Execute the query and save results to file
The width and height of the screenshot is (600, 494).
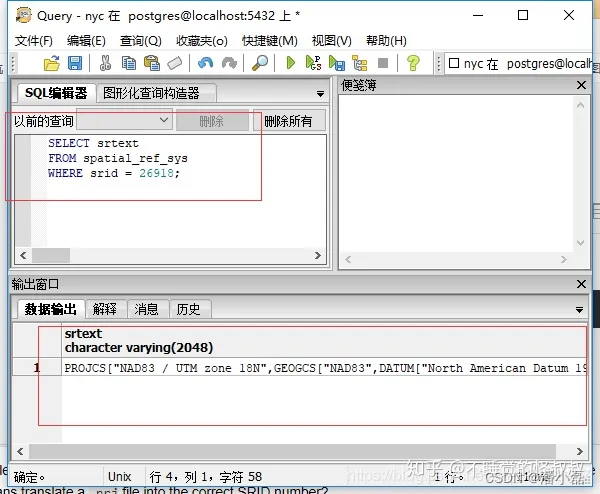click(x=337, y=64)
